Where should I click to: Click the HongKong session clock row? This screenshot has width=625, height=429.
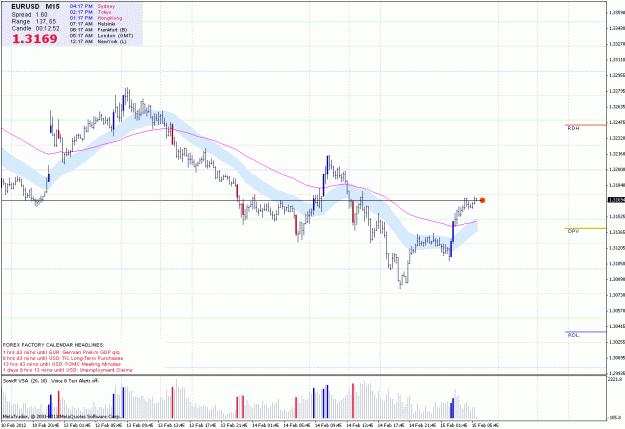pyautogui.click(x=96, y=18)
